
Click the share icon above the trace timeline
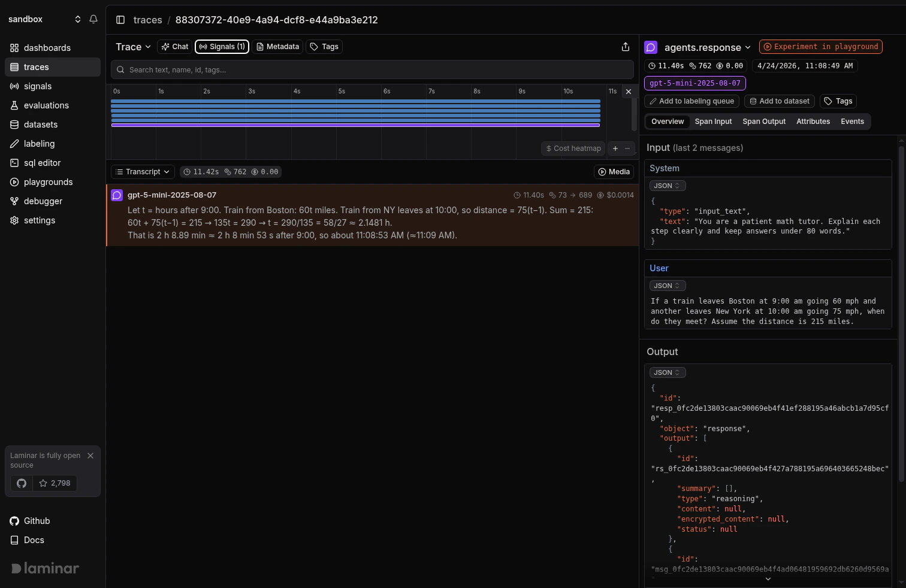pyautogui.click(x=625, y=46)
